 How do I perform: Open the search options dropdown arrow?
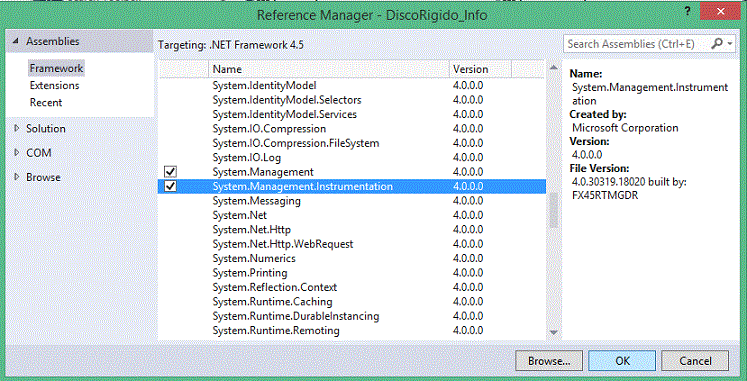click(731, 44)
